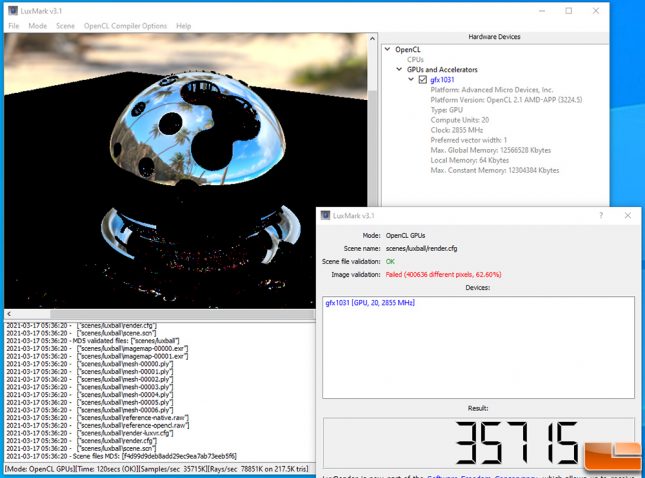Click log line mentioning reference-opencl.raw

[97, 425]
